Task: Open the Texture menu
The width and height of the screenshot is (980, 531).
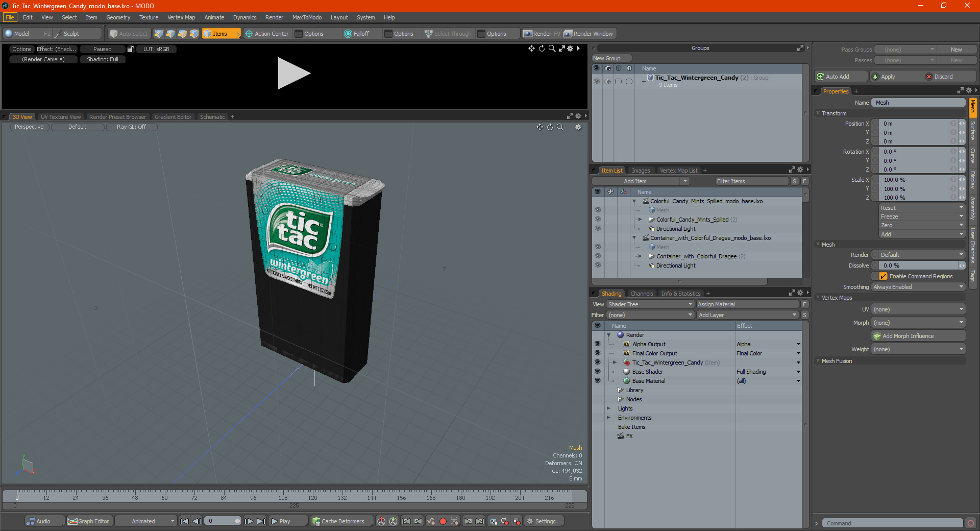Action: coord(149,17)
